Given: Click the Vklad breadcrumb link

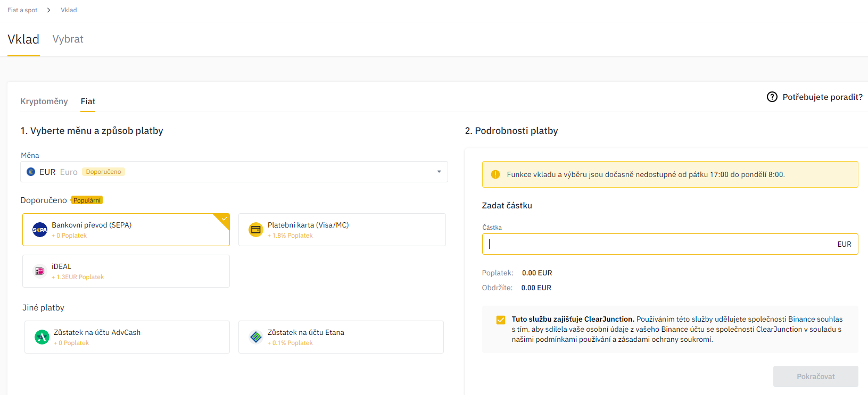Looking at the screenshot, I should pyautogui.click(x=69, y=10).
